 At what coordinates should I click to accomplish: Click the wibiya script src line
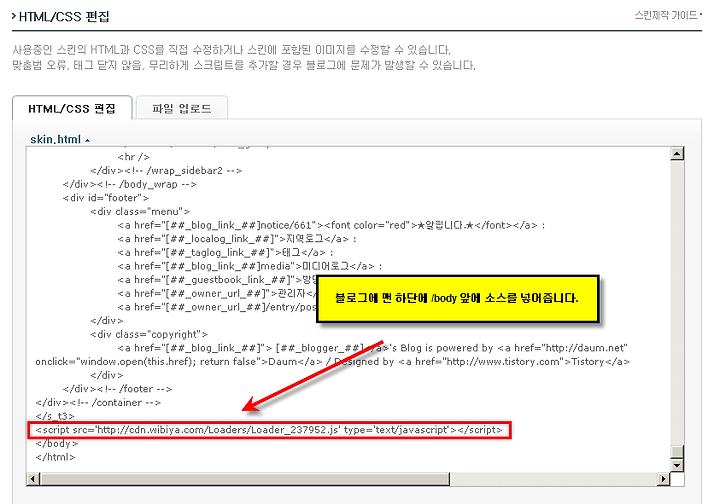click(269, 430)
